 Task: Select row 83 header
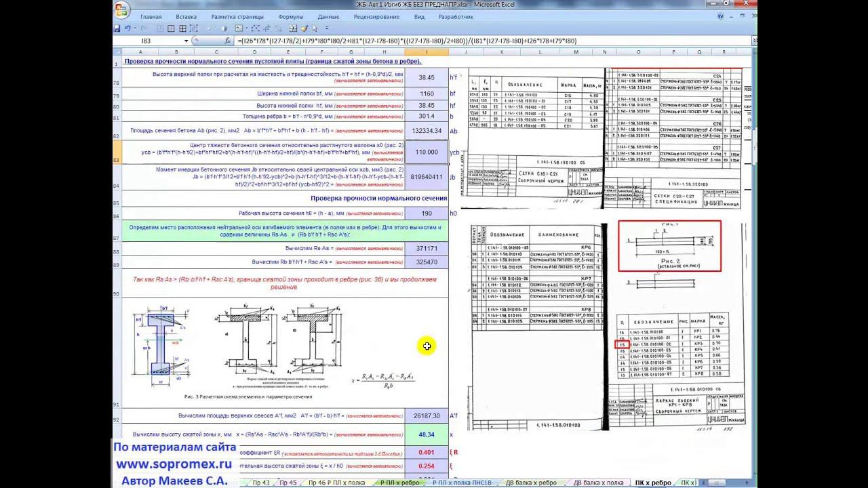point(117,152)
